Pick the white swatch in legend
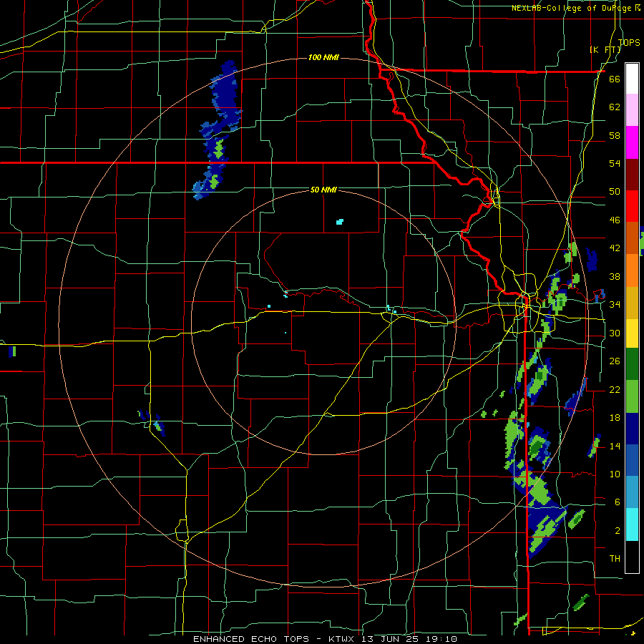The height and width of the screenshot is (644, 644). click(632, 79)
